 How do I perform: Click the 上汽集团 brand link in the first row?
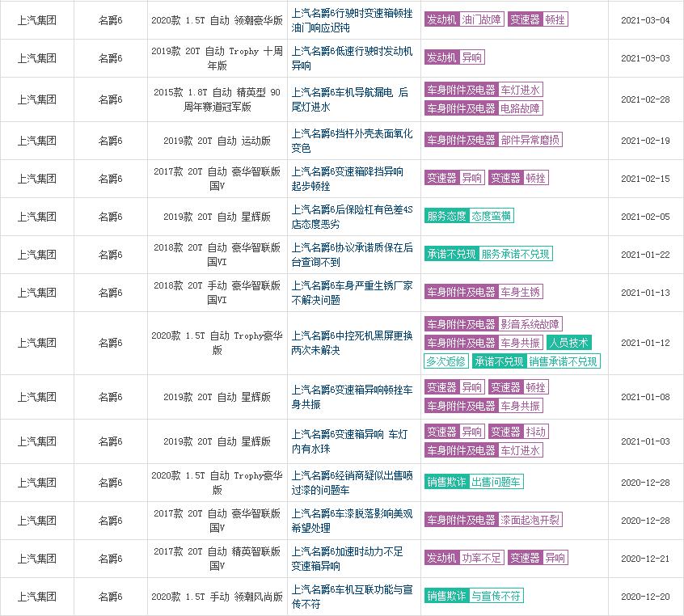(x=37, y=20)
